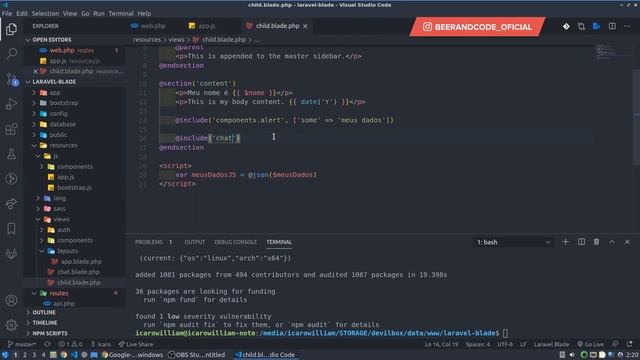Switch to the Debug Console tab
640x360 pixels.
coord(236,242)
